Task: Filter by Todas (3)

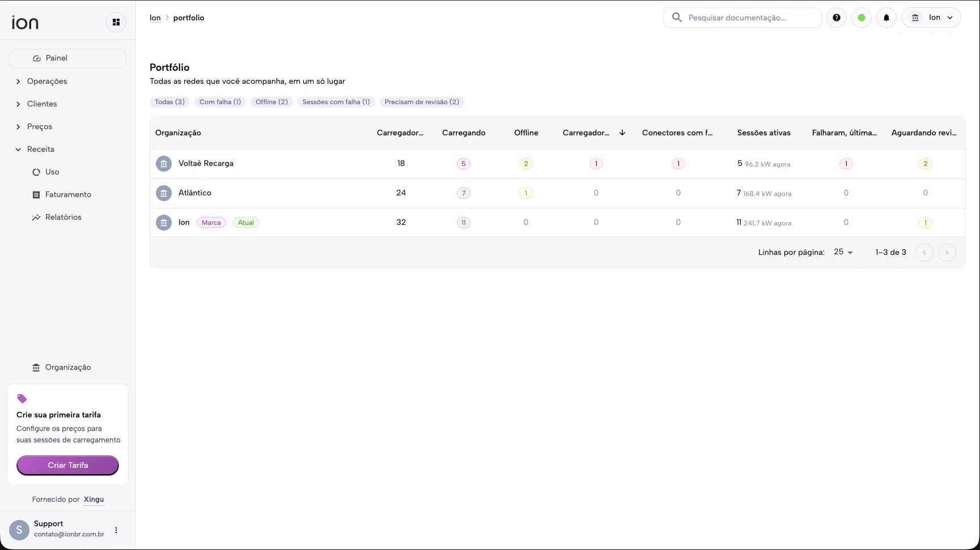Action: point(169,102)
